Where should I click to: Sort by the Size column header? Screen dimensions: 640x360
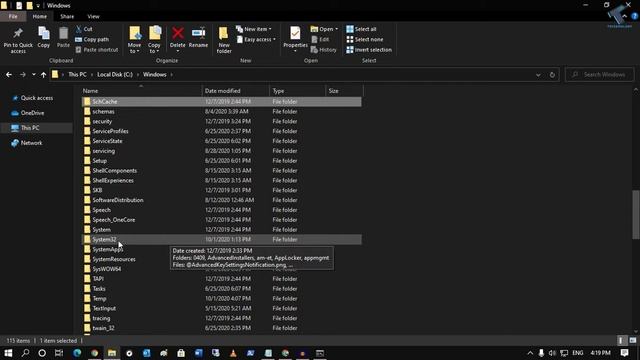(344, 91)
